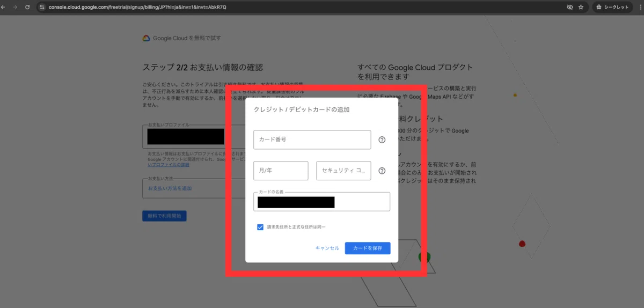644x308 pixels.
Task: Open site information icon in address bar
Action: (x=42, y=7)
